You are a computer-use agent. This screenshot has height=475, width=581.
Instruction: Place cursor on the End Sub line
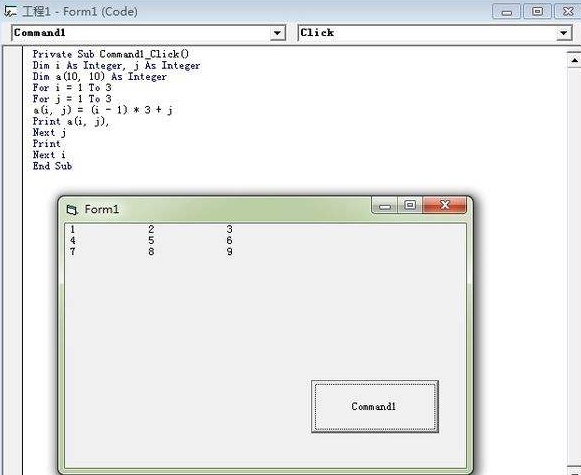click(x=52, y=166)
